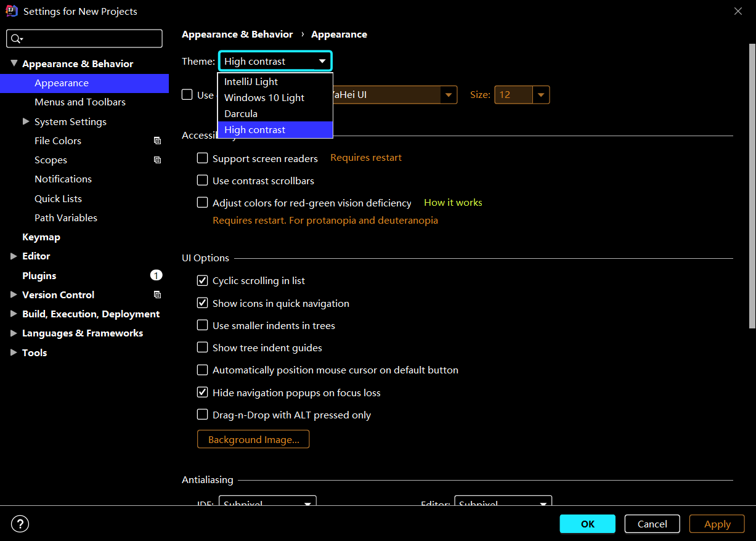
Task: Select High contrast theme option
Action: point(275,129)
